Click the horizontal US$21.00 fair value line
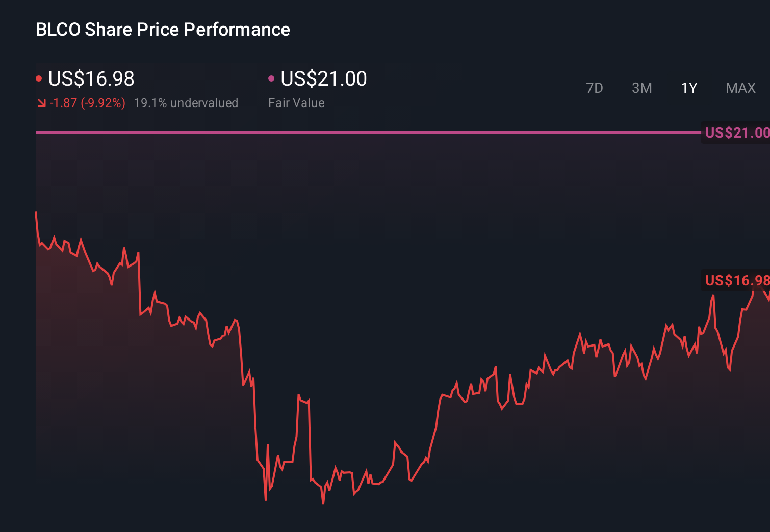This screenshot has height=532, width=770. pos(357,133)
